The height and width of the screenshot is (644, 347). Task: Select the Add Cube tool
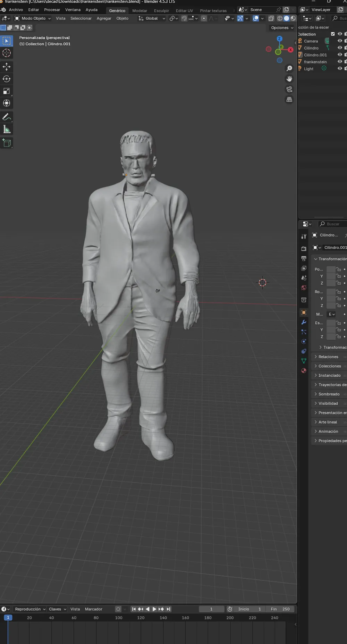click(x=7, y=143)
